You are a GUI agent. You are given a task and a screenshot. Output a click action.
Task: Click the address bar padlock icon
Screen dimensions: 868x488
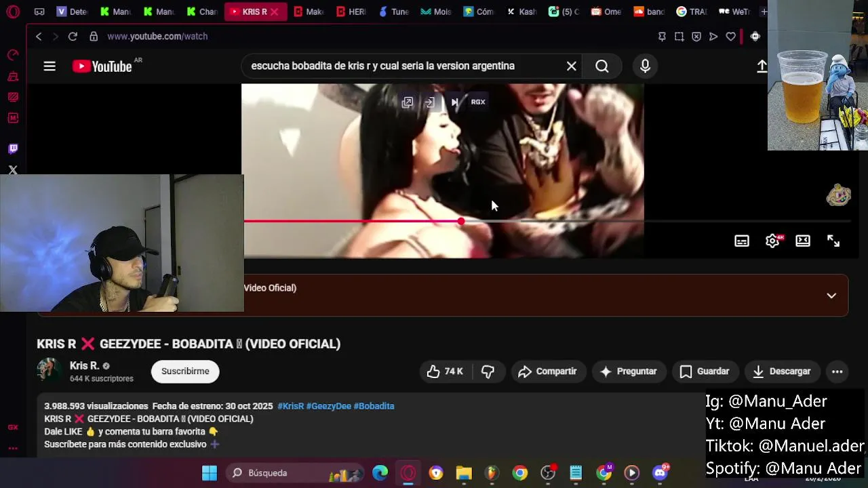coord(94,37)
